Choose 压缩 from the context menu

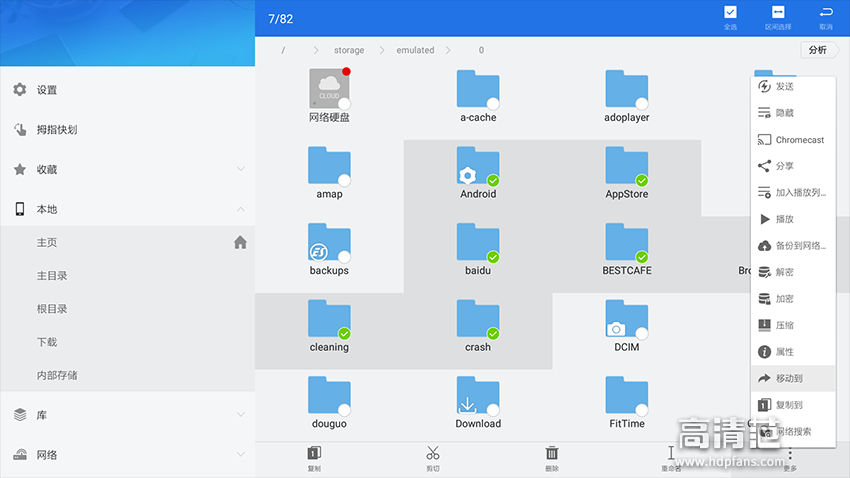click(x=793, y=325)
